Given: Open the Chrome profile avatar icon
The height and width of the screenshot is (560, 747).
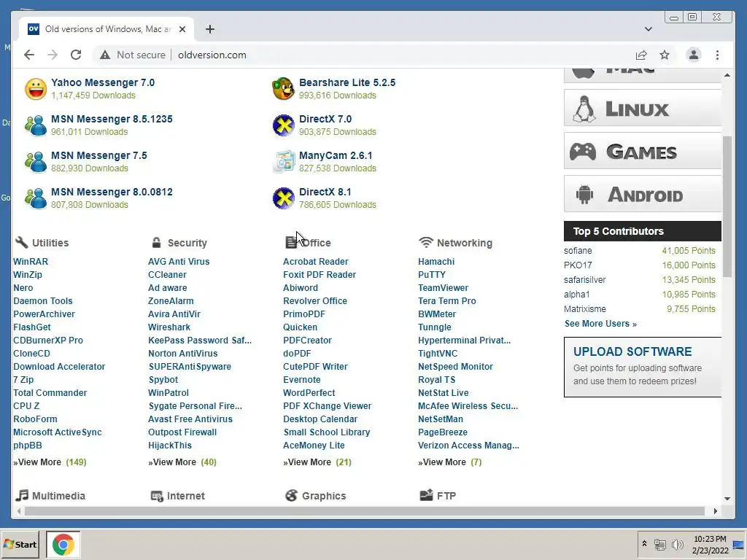Looking at the screenshot, I should pos(694,55).
